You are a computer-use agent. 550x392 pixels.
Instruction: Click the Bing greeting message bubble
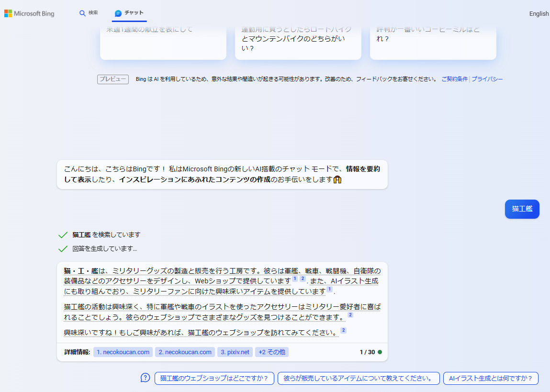(223, 174)
